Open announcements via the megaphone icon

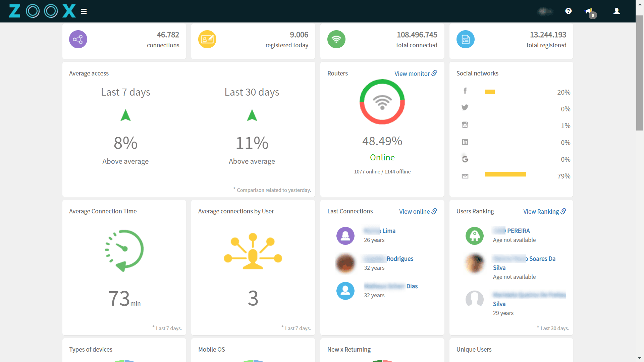coord(589,11)
